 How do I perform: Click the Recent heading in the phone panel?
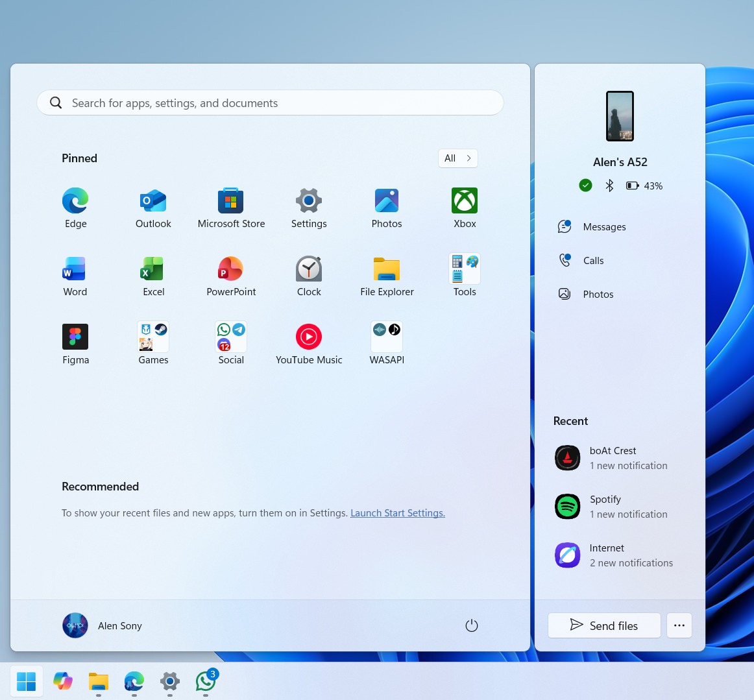pos(570,420)
